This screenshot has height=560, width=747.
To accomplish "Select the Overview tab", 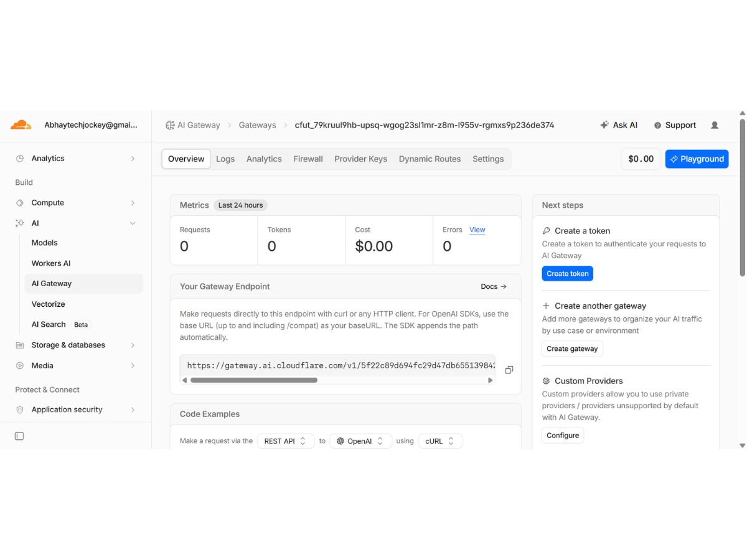I will click(x=186, y=159).
